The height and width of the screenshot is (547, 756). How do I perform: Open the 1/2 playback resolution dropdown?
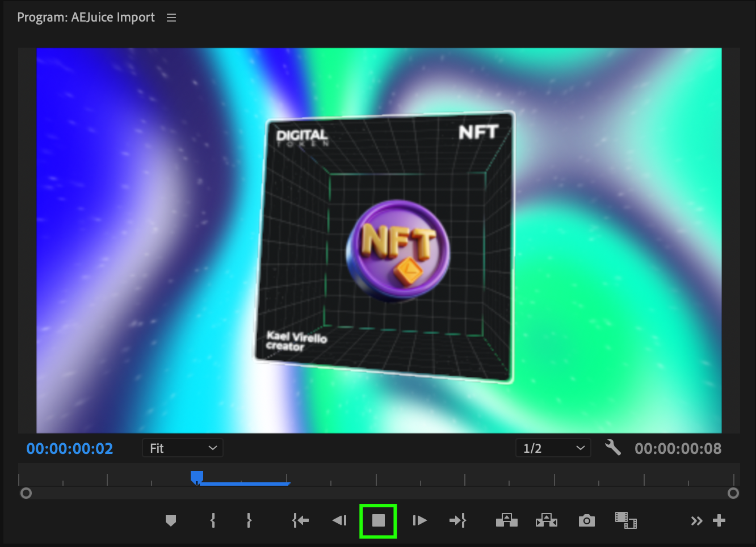click(553, 448)
